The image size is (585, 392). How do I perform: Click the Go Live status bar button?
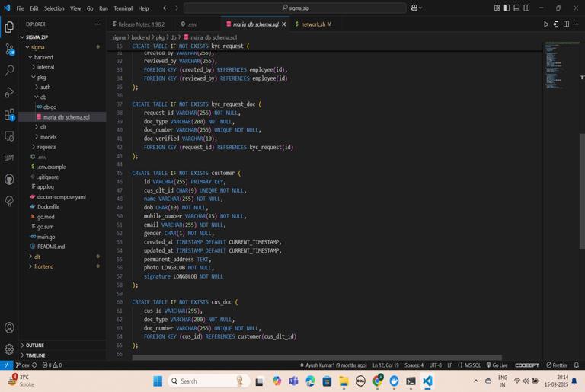click(x=497, y=365)
